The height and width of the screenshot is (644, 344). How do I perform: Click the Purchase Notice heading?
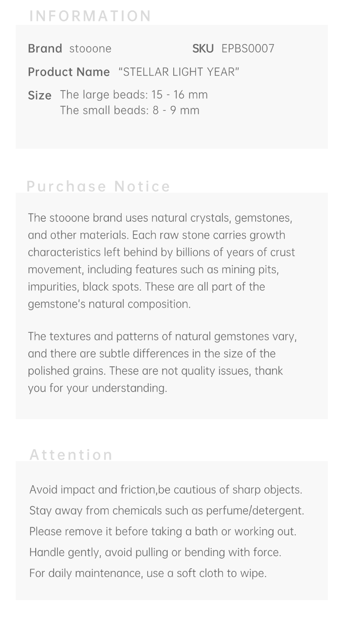tap(98, 186)
